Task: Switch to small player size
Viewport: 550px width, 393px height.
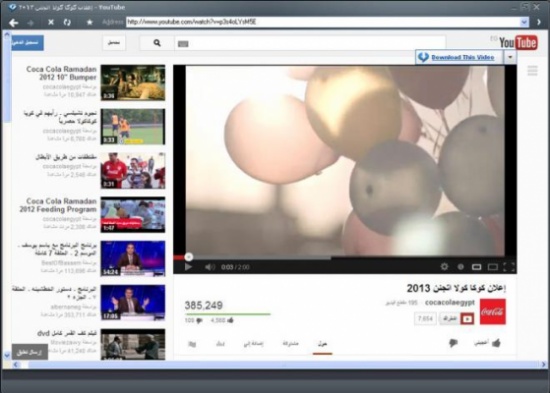Action: coord(476,267)
